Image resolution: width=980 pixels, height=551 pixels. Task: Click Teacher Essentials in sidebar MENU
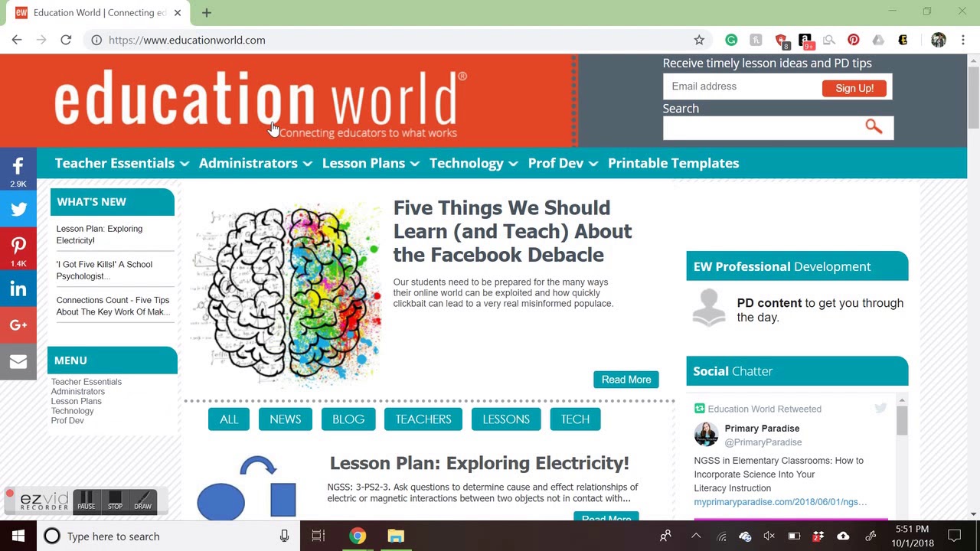click(x=86, y=382)
